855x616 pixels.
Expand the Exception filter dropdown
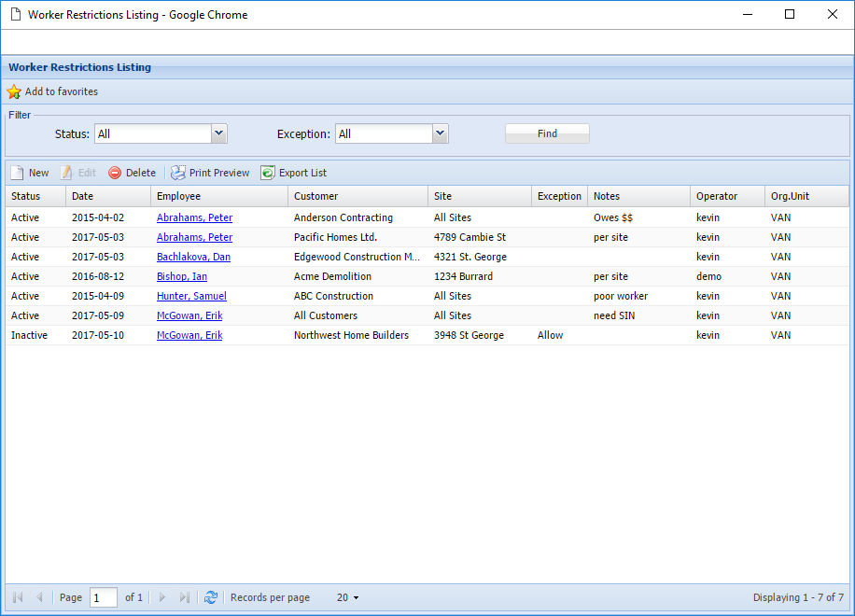441,133
